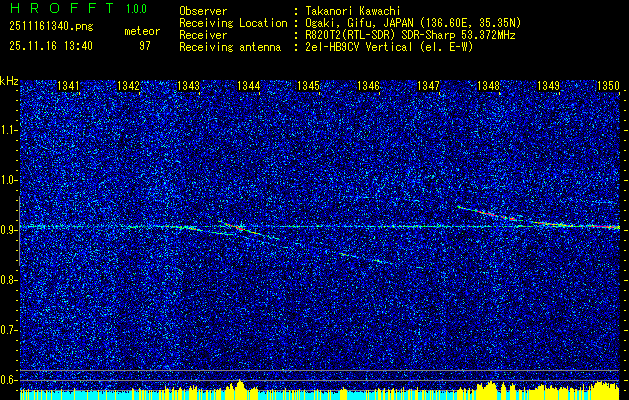629x400 pixels.
Task: Click Ogaki, Gifu, JAPAN location value
Action: click(x=413, y=23)
